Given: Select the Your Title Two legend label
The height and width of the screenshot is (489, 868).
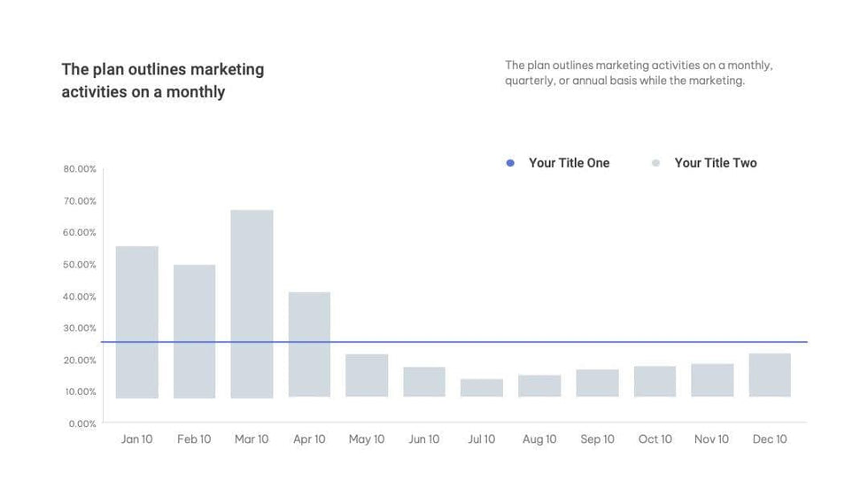Looking at the screenshot, I should (715, 163).
